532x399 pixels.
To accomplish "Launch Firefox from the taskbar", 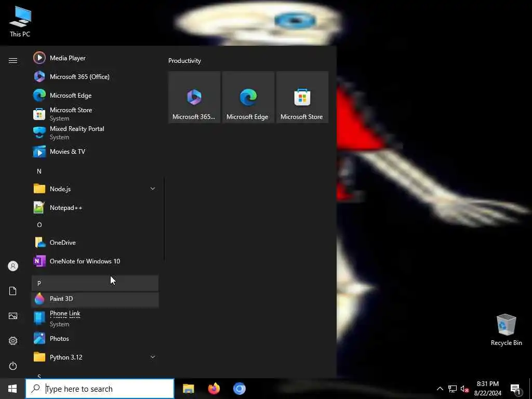I will coord(214,389).
